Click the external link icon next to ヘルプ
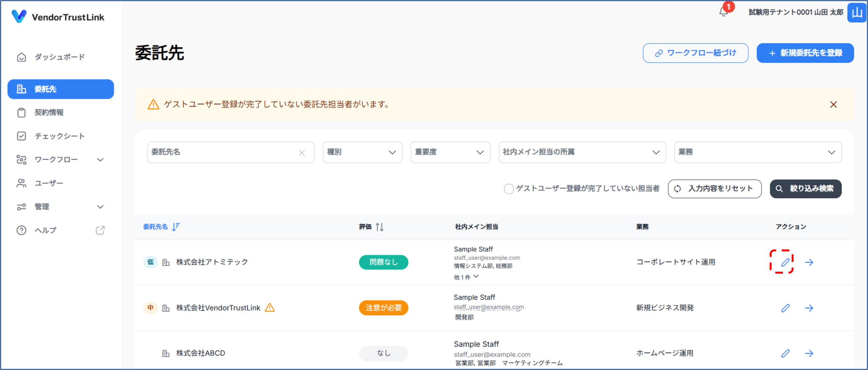 (x=100, y=230)
